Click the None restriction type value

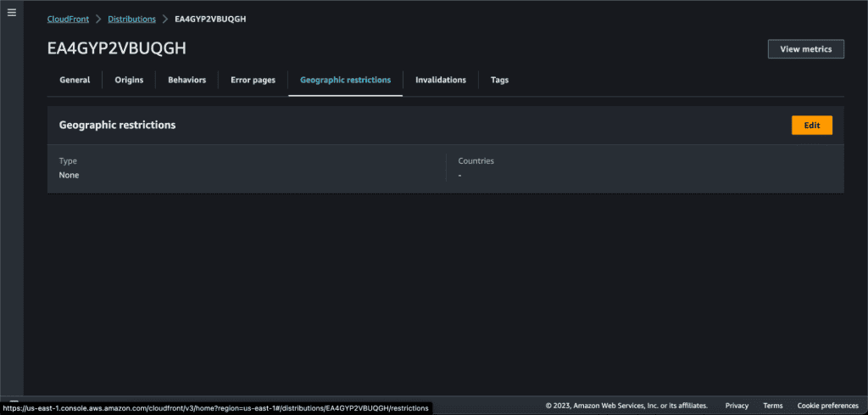click(70, 175)
